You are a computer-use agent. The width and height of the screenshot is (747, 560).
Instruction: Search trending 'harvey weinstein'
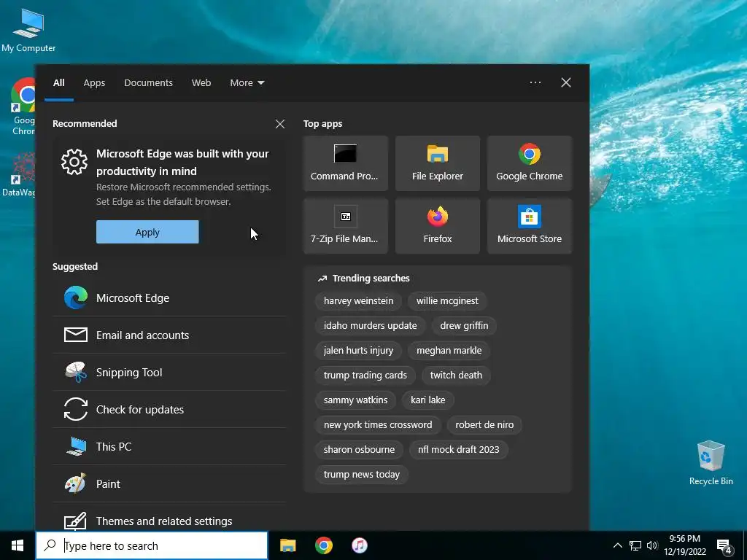point(359,301)
